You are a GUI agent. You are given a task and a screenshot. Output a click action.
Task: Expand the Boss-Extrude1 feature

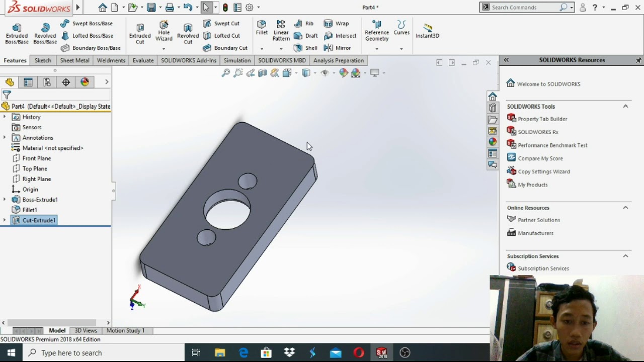(5, 199)
